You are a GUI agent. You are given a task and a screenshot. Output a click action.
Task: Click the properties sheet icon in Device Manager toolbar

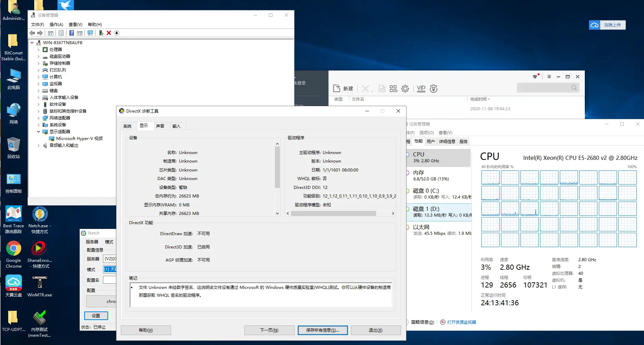61,33
